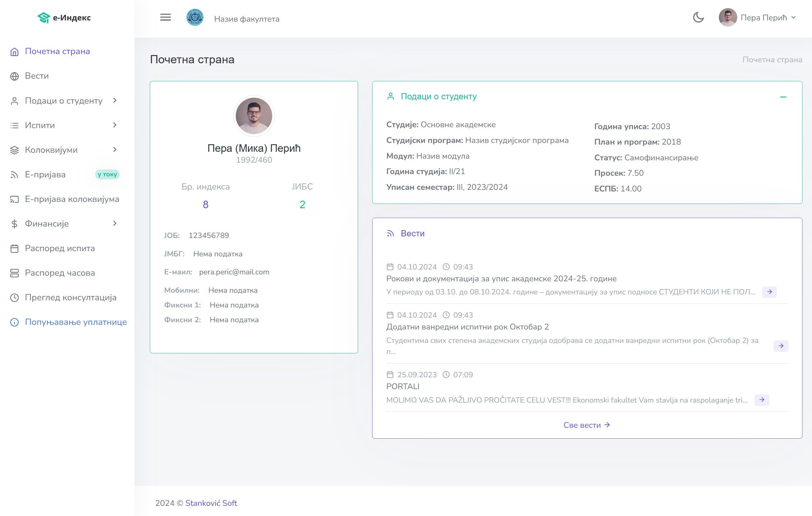The height and width of the screenshot is (516, 812).
Task: Click Попуњавање уплатнице info icon
Action: click(14, 322)
